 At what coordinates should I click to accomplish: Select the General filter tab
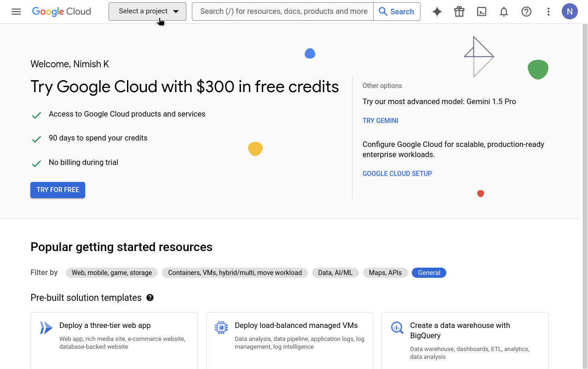(429, 273)
